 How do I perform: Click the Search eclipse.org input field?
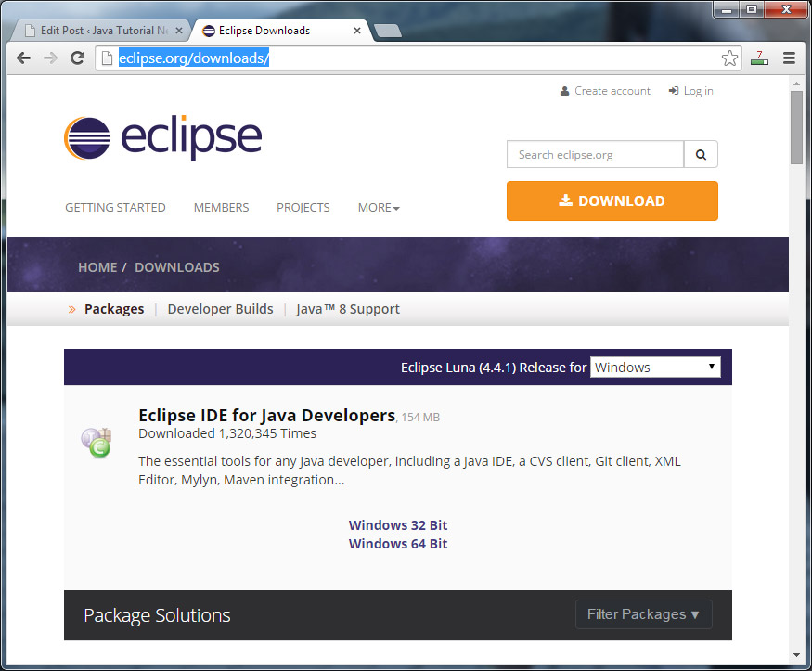click(594, 154)
